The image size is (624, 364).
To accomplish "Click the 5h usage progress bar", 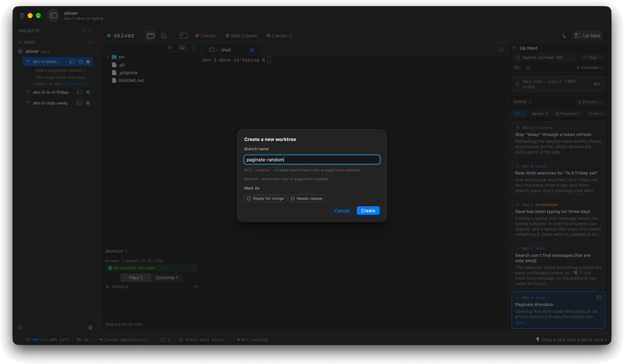I will pyautogui.click(x=40, y=340).
